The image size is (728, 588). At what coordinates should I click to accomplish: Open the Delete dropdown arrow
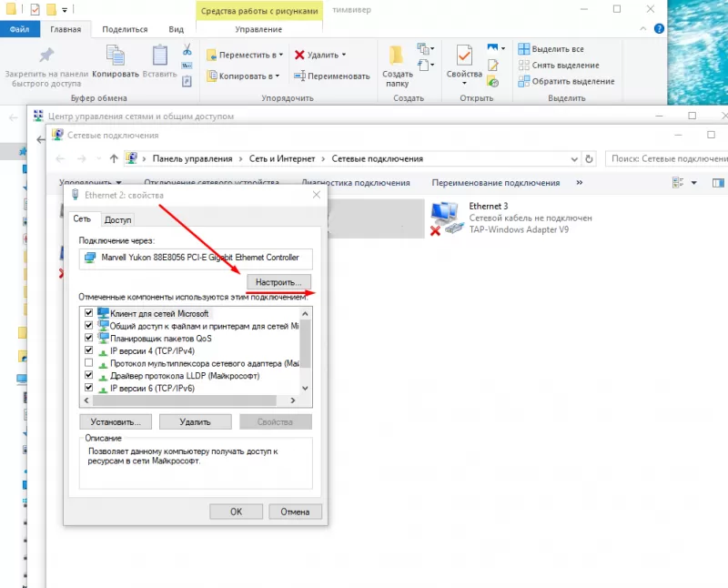coord(344,55)
